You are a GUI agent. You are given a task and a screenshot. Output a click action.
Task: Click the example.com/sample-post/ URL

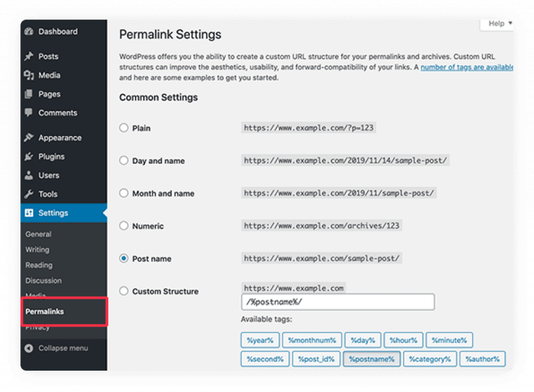[321, 258]
